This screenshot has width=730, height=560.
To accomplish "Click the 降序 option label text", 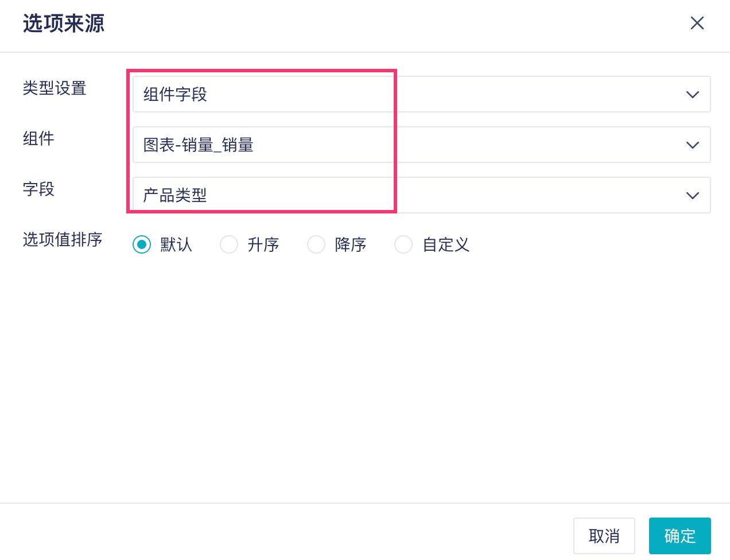I will (351, 245).
